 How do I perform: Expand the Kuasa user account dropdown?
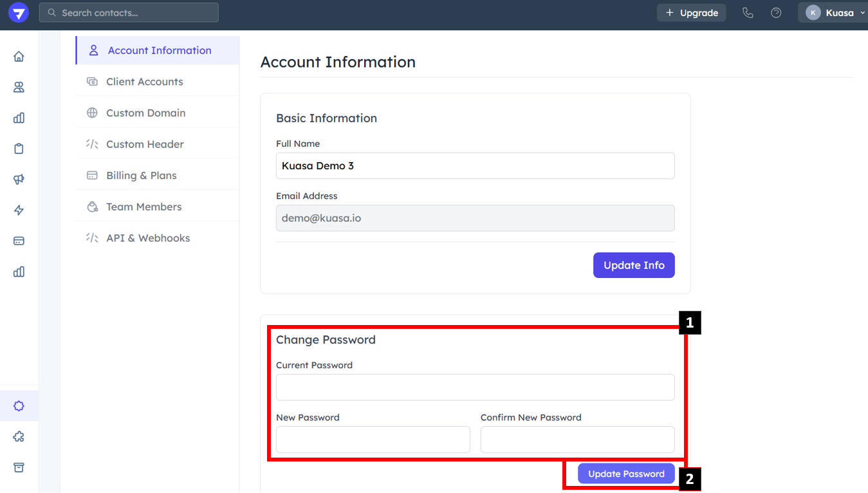(835, 13)
